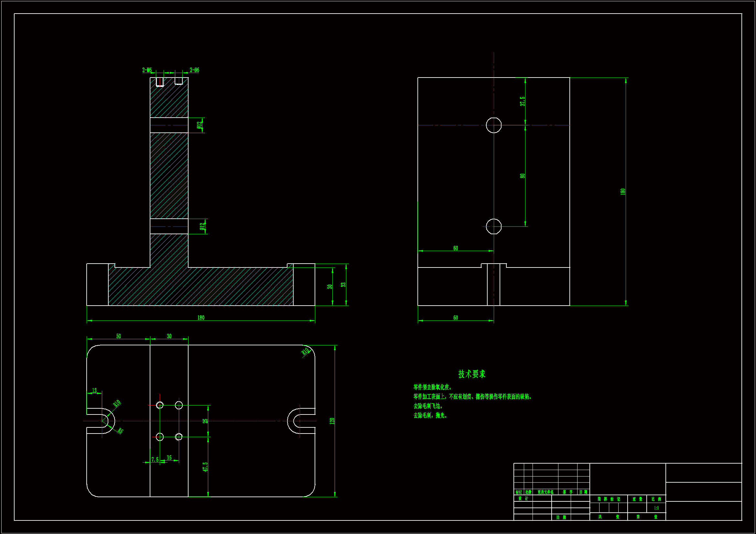756x534 pixels.
Task: Select the 33 height dimension
Action: [x=343, y=285]
